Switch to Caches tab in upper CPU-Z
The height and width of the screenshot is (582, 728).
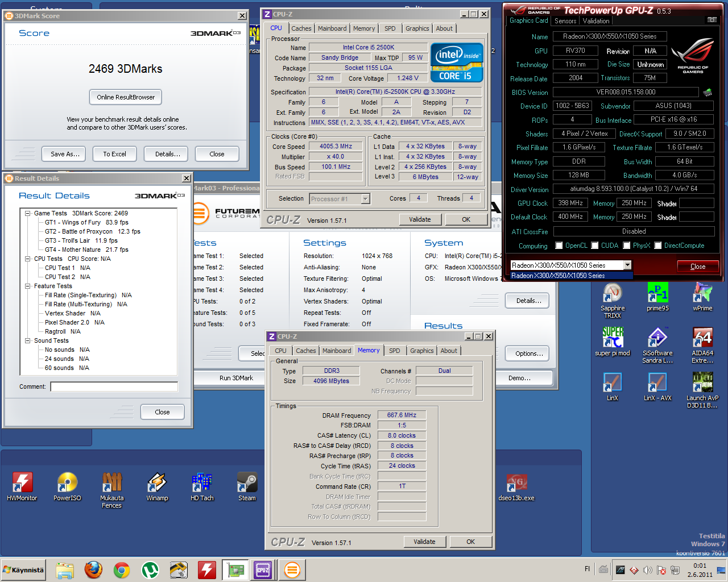pos(301,28)
